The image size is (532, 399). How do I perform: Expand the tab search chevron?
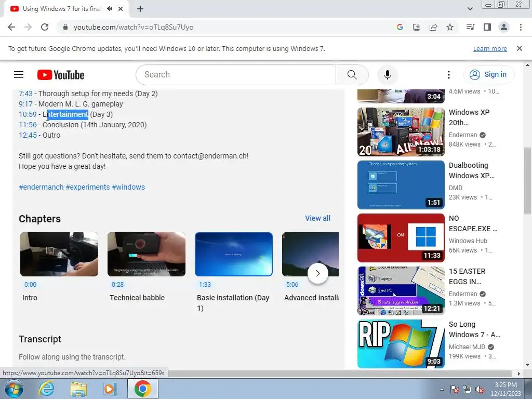[470, 9]
